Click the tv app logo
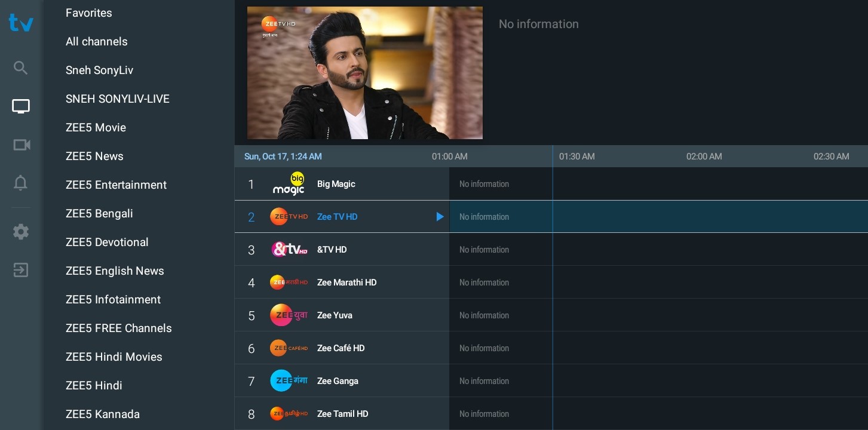This screenshot has width=868, height=430. click(x=21, y=23)
